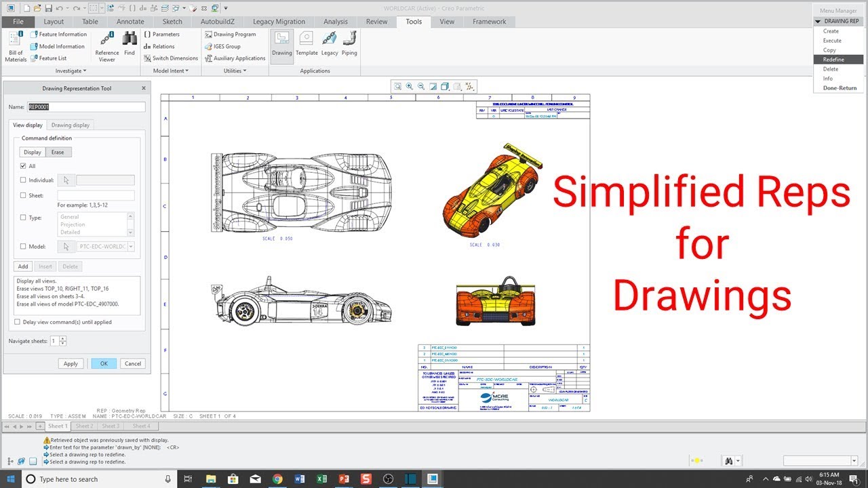Cancel the Drawing Representation Tool dialog

click(x=133, y=363)
